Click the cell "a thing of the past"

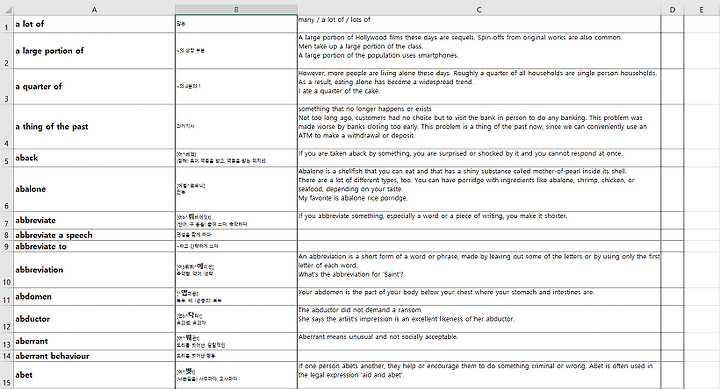[x=94, y=127]
